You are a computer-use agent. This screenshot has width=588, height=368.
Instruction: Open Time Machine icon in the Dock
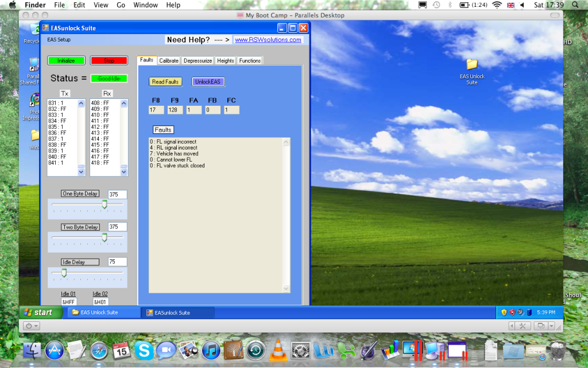pyautogui.click(x=256, y=351)
